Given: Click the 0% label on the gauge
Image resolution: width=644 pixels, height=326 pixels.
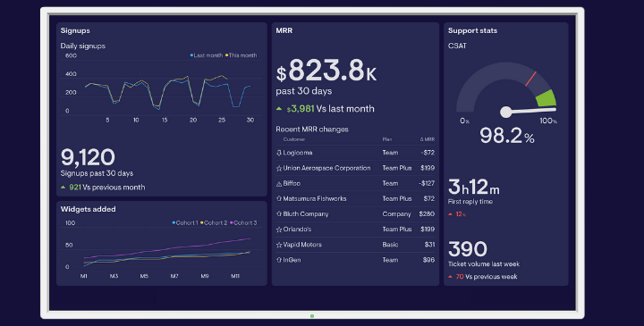Looking at the screenshot, I should tap(464, 121).
